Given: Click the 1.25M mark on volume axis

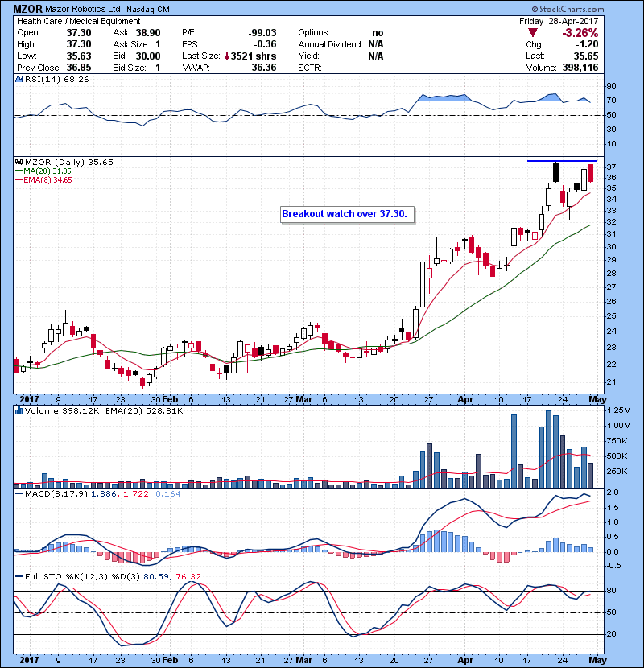Looking at the screenshot, I should pyautogui.click(x=619, y=410).
